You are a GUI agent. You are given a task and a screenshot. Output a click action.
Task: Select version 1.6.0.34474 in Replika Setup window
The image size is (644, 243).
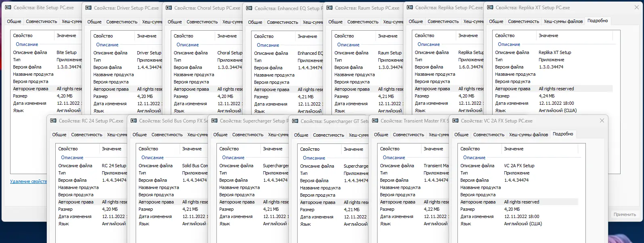470,67
